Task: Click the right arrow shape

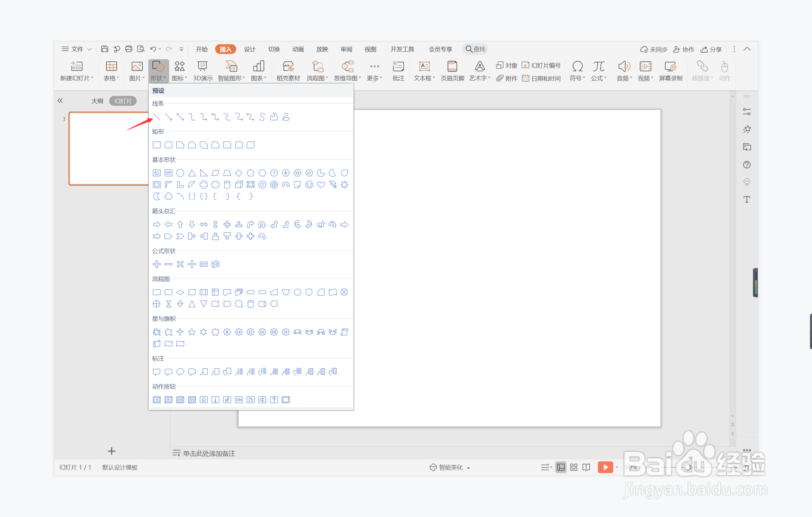Action: [157, 224]
